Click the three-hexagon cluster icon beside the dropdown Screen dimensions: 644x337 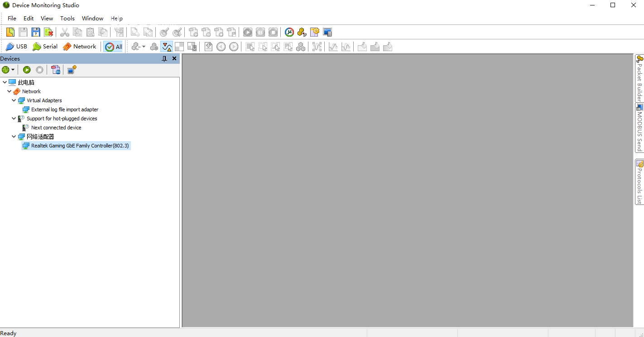[154, 47]
